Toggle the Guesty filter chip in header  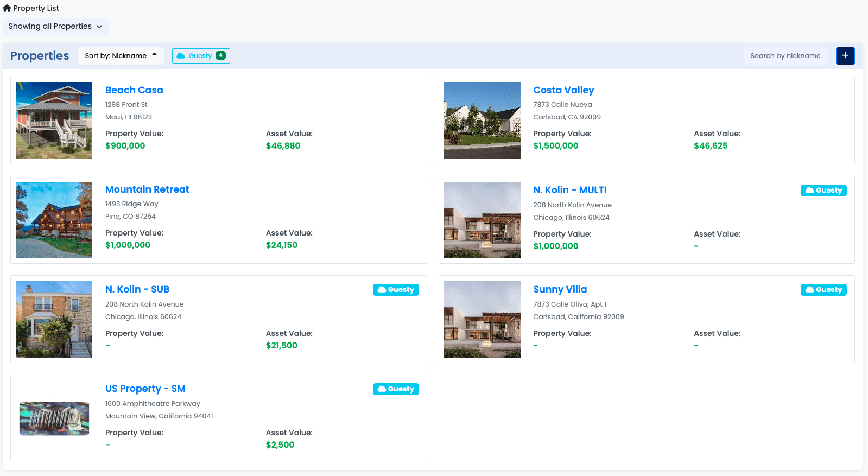(x=201, y=55)
